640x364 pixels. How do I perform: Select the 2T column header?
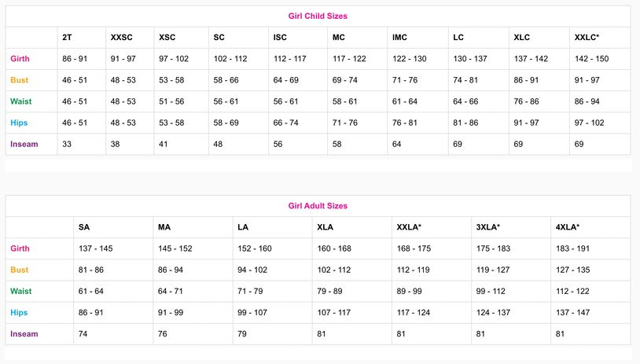tap(67, 37)
